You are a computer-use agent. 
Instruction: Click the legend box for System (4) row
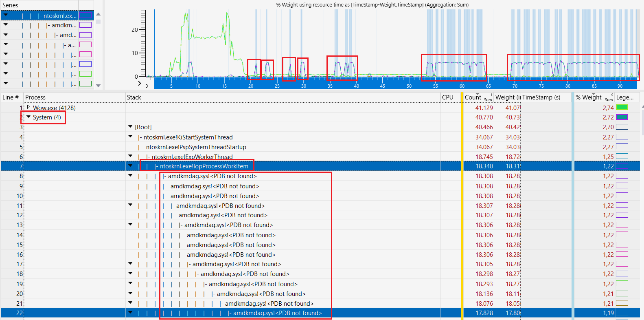pos(622,117)
